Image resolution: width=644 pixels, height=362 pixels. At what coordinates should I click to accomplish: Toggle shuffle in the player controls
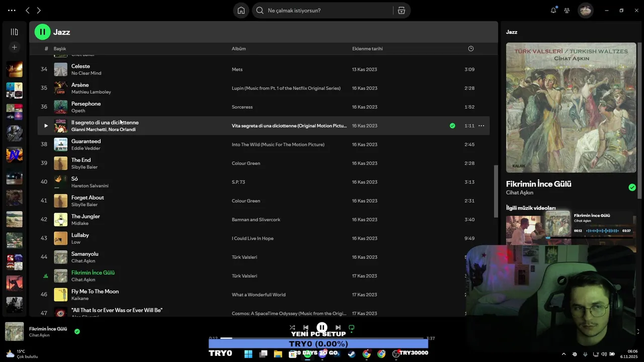(x=292, y=327)
